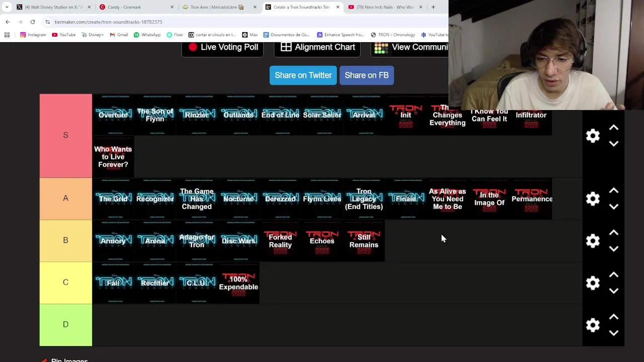Viewport: 644px width, 362px height.
Task: Close the Create a Tron Soundtracks tab
Action: click(338, 7)
